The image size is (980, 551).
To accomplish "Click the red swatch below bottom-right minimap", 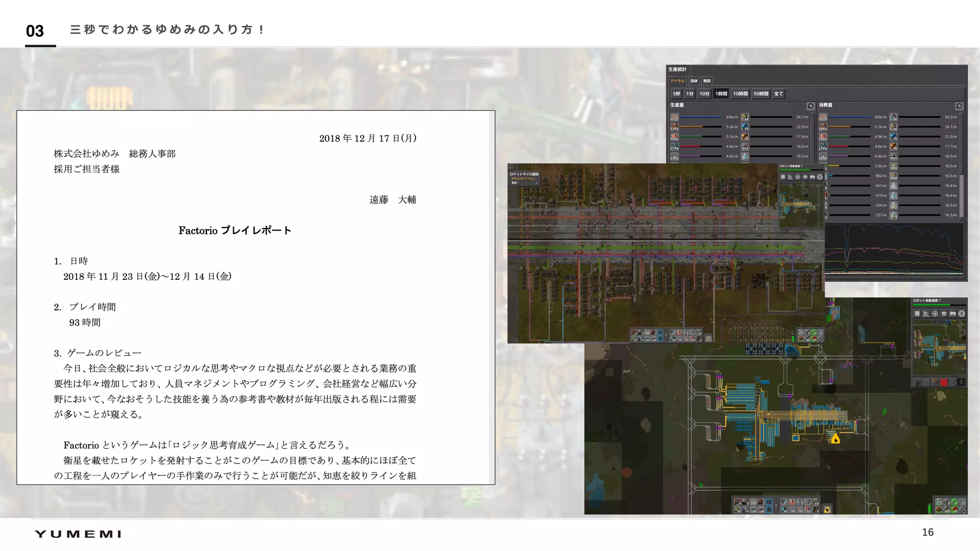I will click(944, 383).
